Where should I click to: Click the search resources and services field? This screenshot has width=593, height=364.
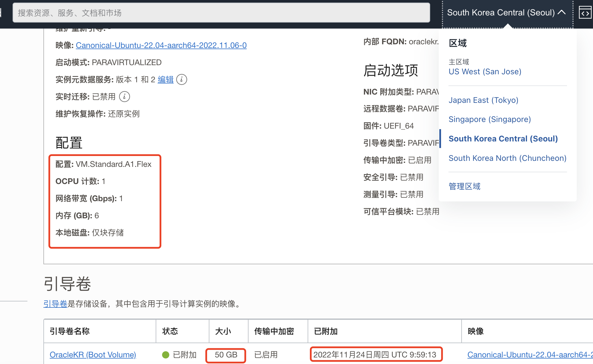pyautogui.click(x=221, y=13)
